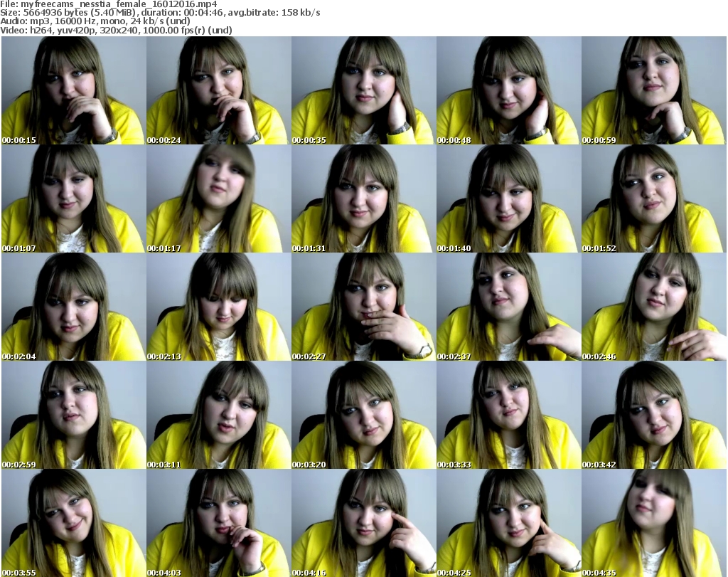
Task: Select the frame stamped 00:04:16
Action: point(363,523)
